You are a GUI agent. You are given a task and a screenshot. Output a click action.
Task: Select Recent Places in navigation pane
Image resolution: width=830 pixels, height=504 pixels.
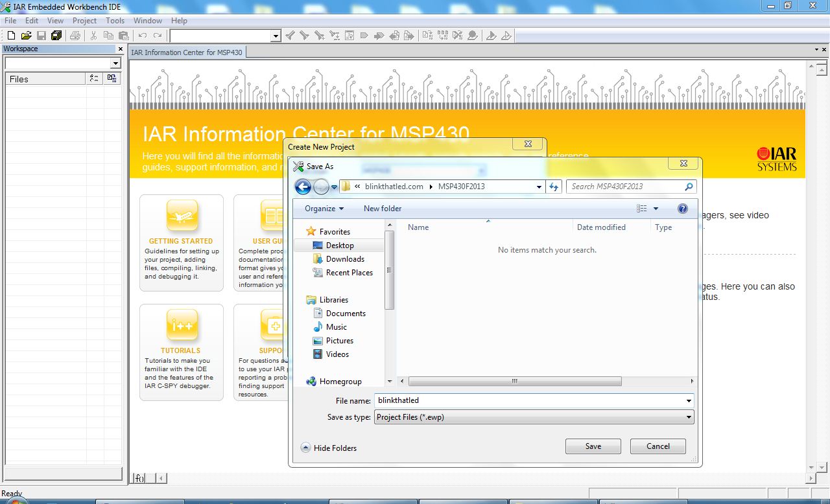coord(350,273)
